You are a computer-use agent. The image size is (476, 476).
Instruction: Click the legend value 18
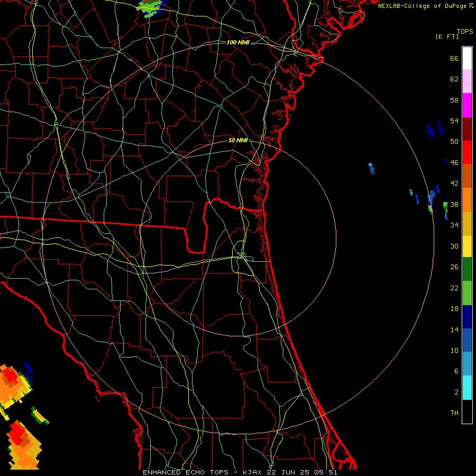pyautogui.click(x=454, y=309)
